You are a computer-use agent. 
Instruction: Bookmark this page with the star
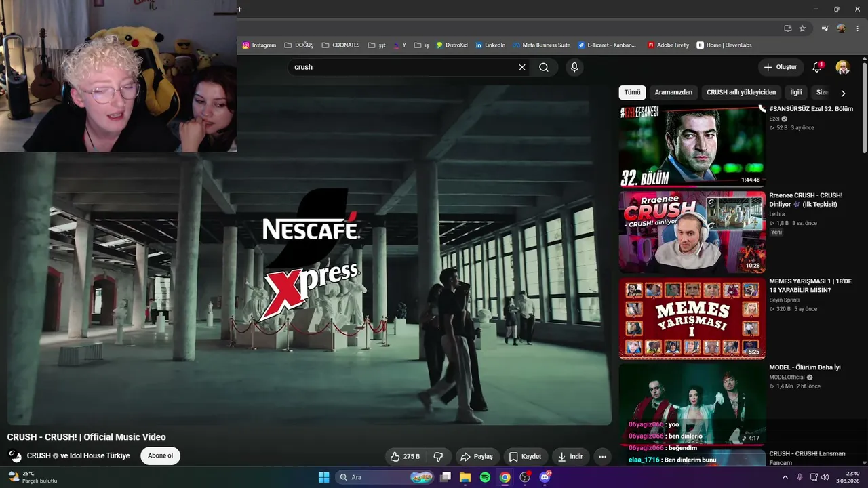click(x=802, y=28)
